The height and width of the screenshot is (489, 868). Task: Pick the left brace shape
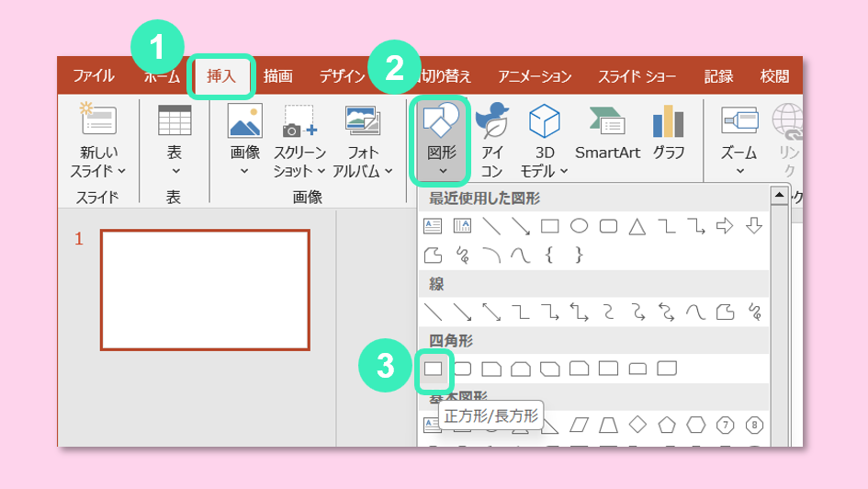[549, 256]
